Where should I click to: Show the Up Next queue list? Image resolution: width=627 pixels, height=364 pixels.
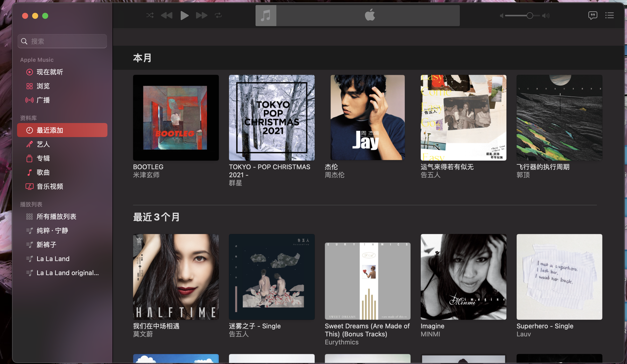(609, 16)
